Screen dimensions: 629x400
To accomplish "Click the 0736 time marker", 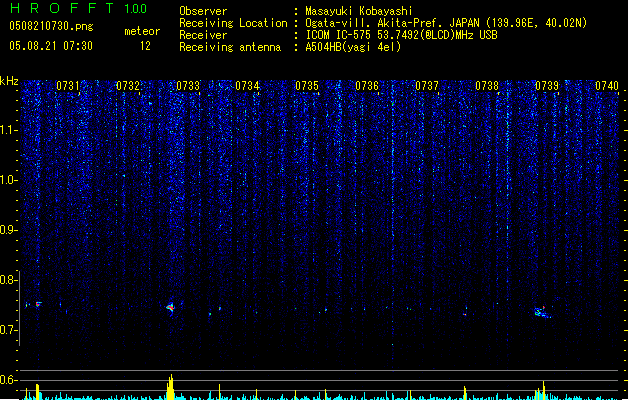I will tap(367, 86).
